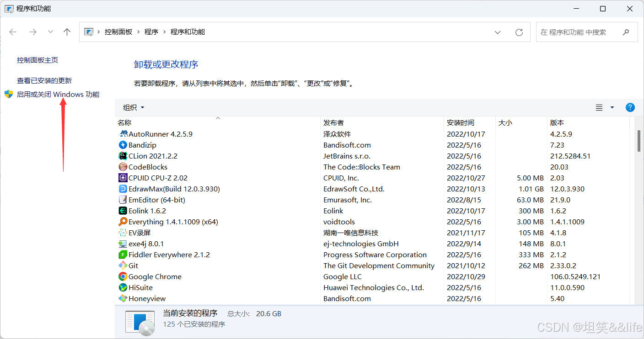Select the CodeBlocks entry

148,167
